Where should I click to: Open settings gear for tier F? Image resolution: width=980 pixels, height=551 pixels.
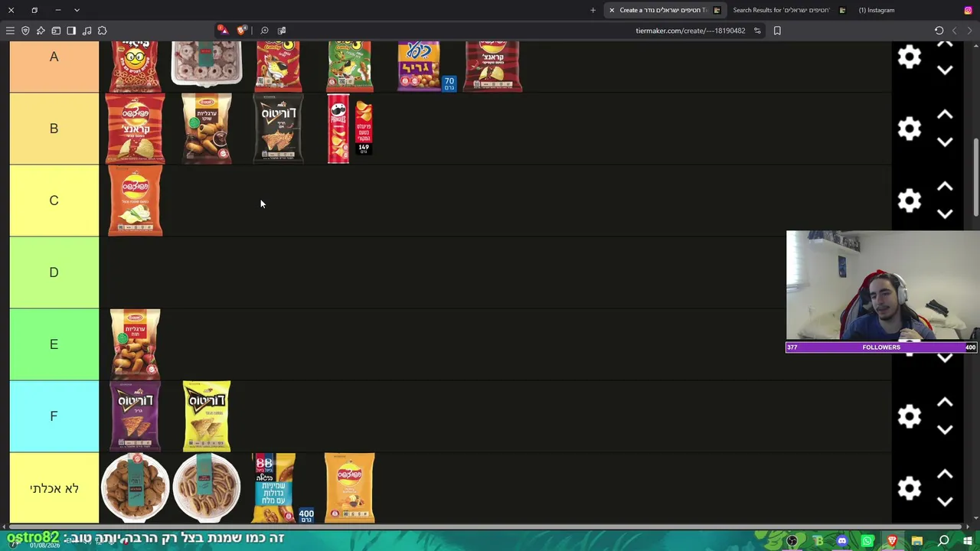pos(910,416)
